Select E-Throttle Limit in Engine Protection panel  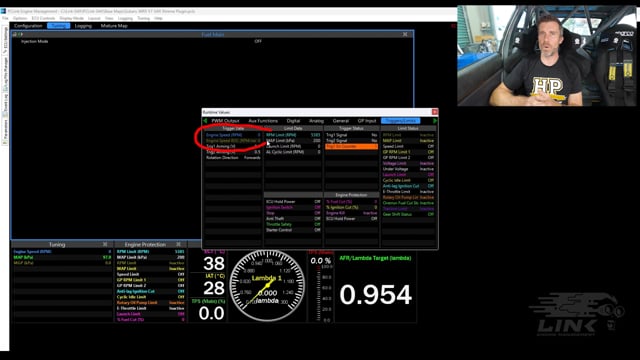pyautogui.click(x=150, y=309)
